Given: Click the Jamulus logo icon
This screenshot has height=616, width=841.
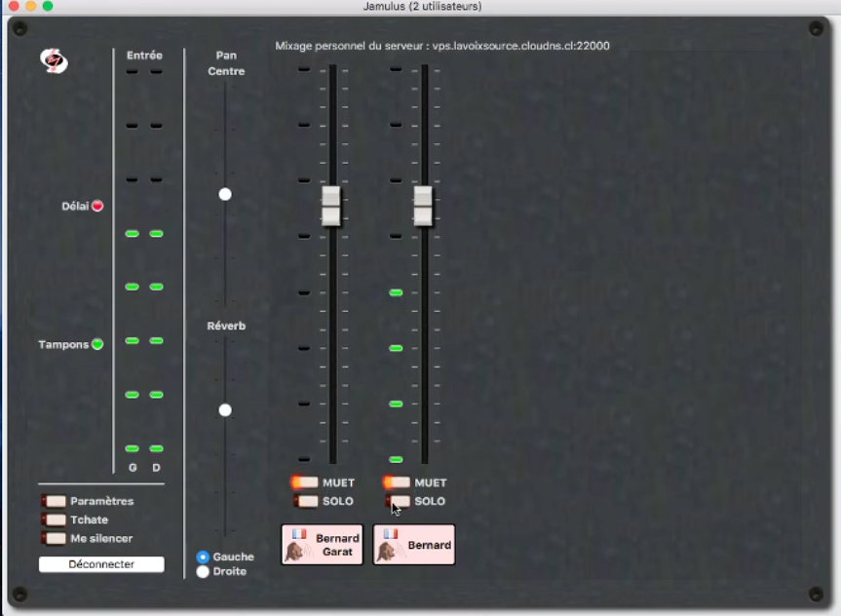Looking at the screenshot, I should click(54, 60).
